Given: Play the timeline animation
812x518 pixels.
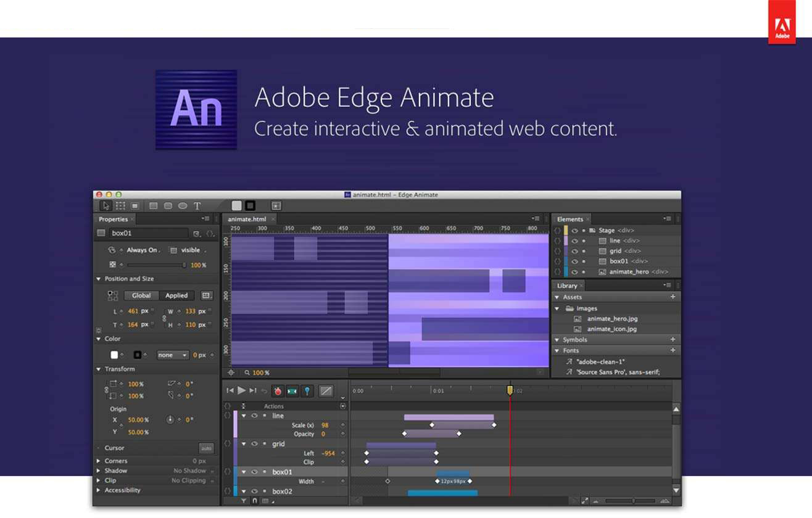Looking at the screenshot, I should click(x=242, y=390).
